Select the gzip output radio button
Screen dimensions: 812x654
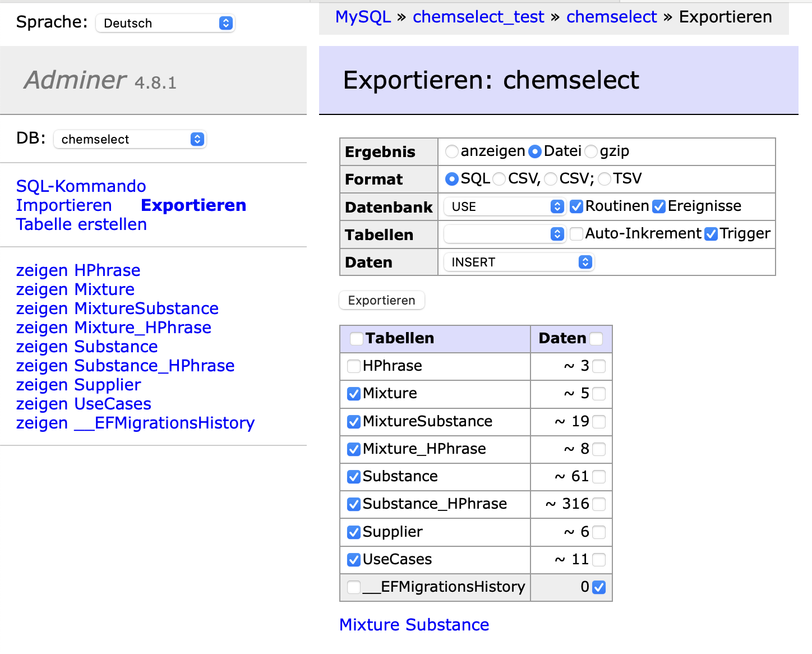tap(591, 151)
